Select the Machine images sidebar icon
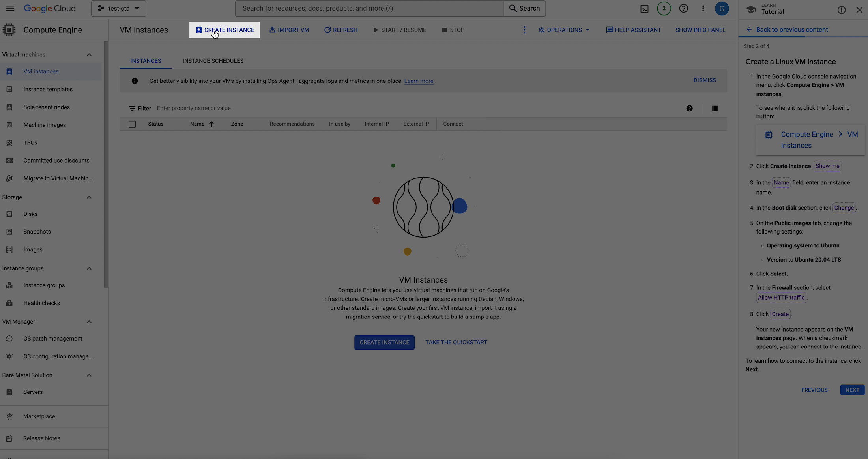 tap(9, 125)
